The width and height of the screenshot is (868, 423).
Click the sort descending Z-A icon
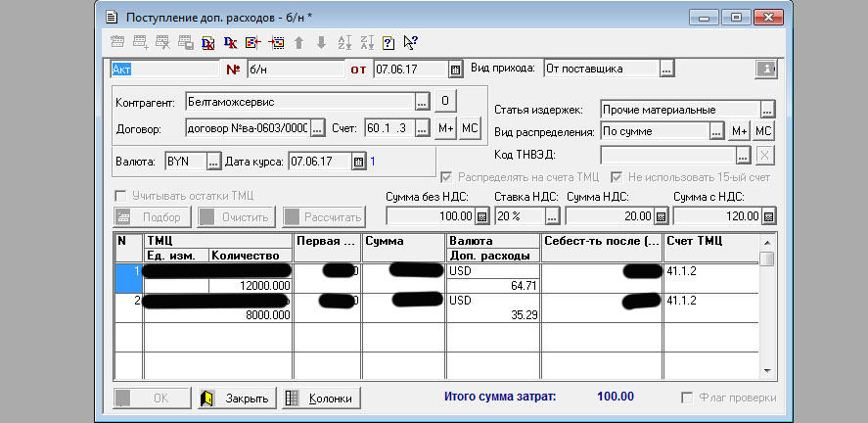pyautogui.click(x=366, y=43)
